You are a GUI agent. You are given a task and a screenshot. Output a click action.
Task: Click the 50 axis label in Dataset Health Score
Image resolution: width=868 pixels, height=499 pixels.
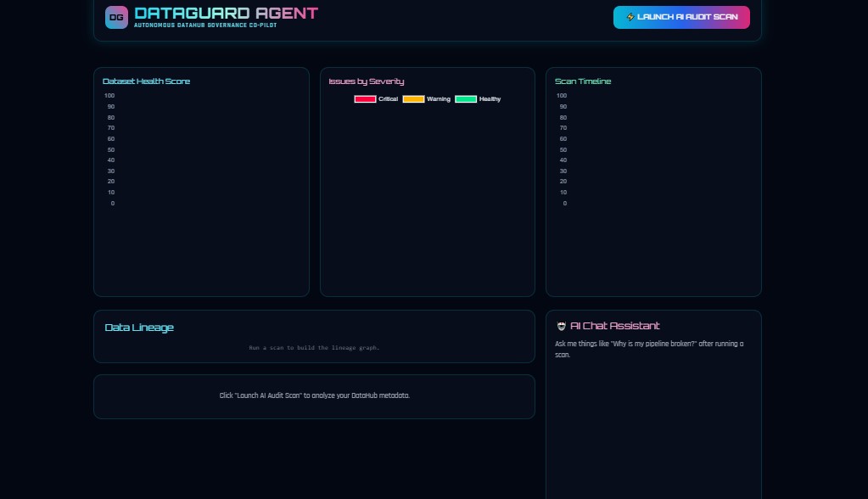pos(111,149)
